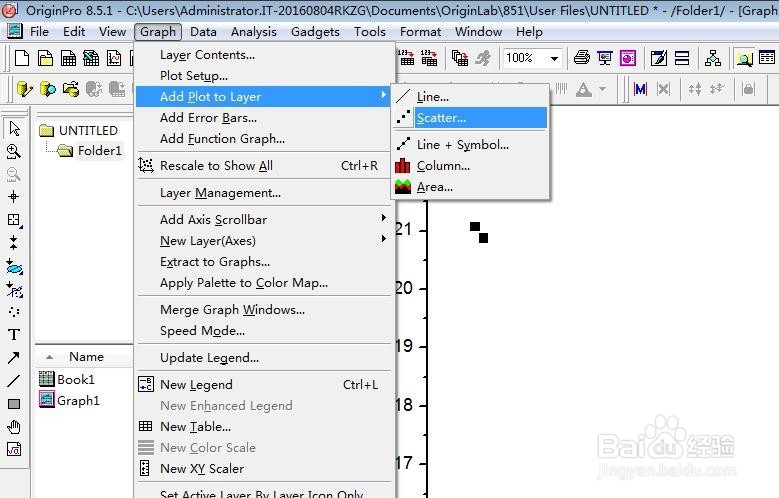This screenshot has height=498, width=779.
Task: Open the Format menu
Action: tap(420, 32)
